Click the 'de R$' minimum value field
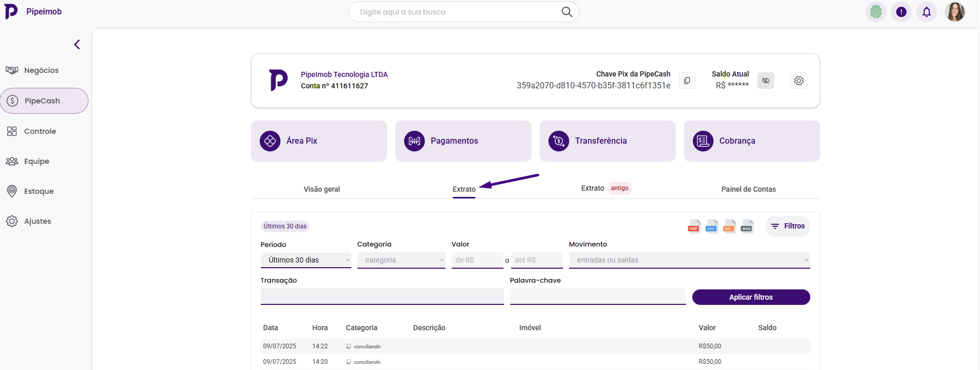 click(477, 260)
